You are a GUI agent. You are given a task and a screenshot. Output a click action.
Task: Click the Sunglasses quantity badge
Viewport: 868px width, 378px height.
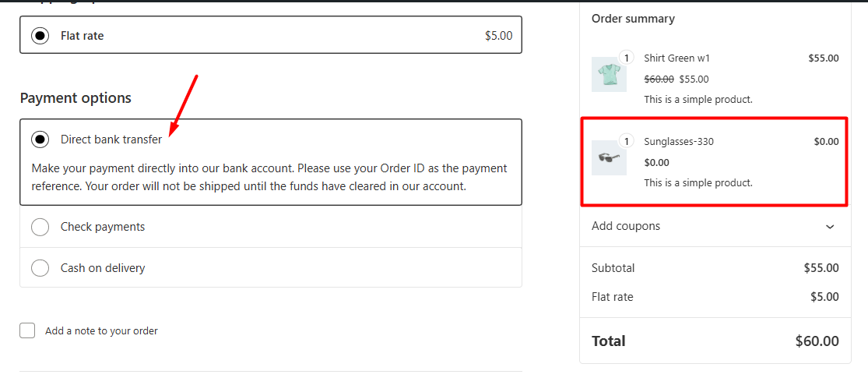click(x=627, y=141)
